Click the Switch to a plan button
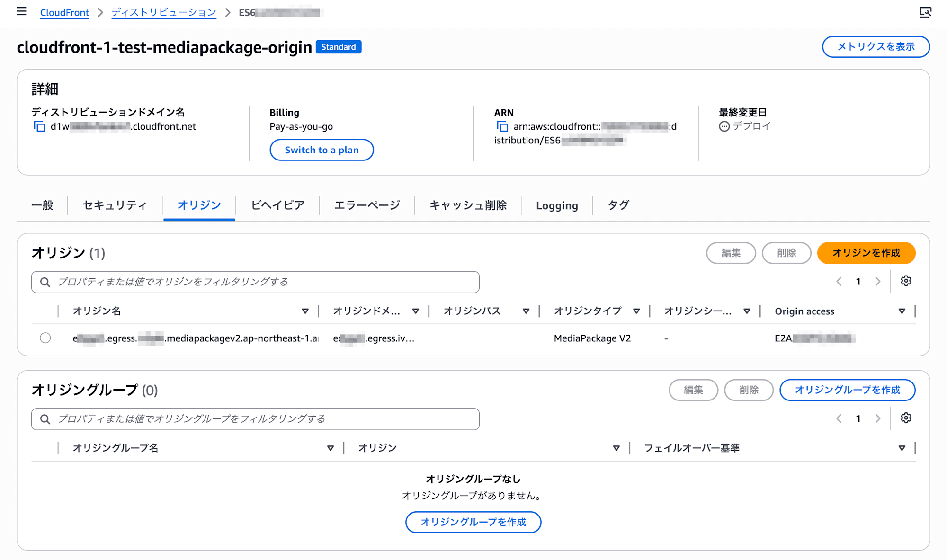The image size is (947, 560). pyautogui.click(x=322, y=150)
